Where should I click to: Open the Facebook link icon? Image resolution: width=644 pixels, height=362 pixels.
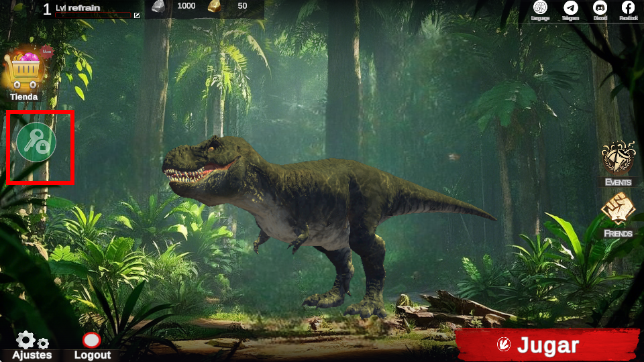click(x=628, y=7)
